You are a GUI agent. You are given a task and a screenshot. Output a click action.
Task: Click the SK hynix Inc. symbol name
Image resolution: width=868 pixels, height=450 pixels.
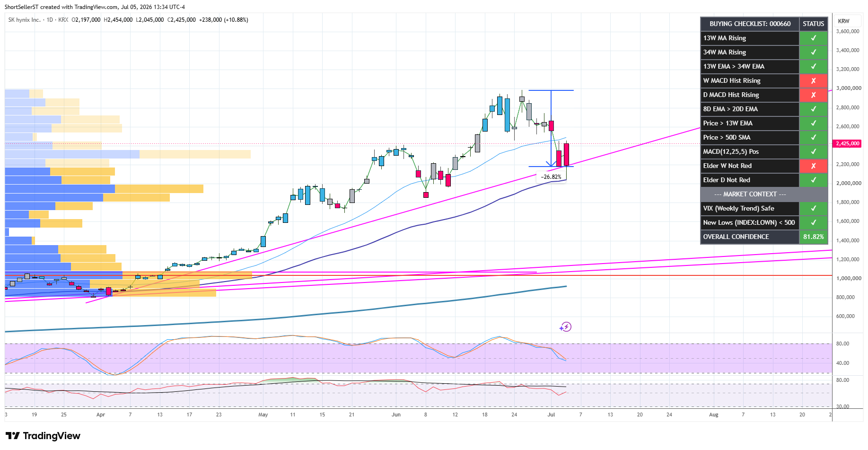(x=24, y=20)
